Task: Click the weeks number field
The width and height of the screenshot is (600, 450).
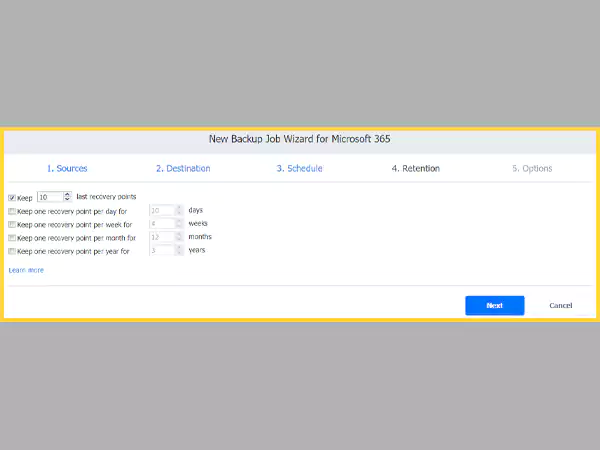Action: pyautogui.click(x=162, y=223)
